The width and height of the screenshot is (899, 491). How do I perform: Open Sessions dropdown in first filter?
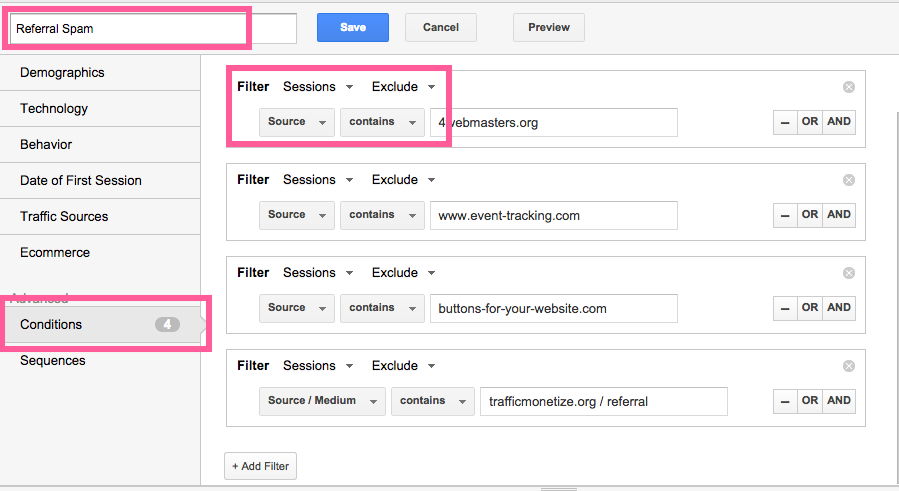pyautogui.click(x=318, y=87)
